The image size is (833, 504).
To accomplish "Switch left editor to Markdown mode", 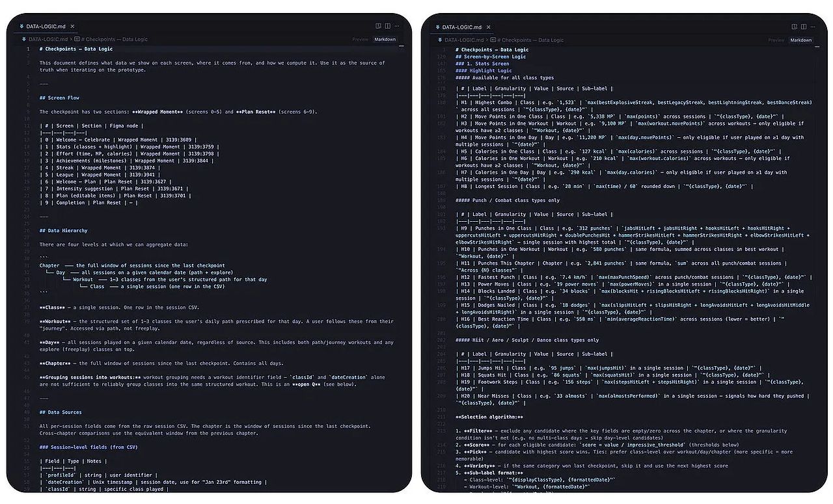I will click(385, 39).
